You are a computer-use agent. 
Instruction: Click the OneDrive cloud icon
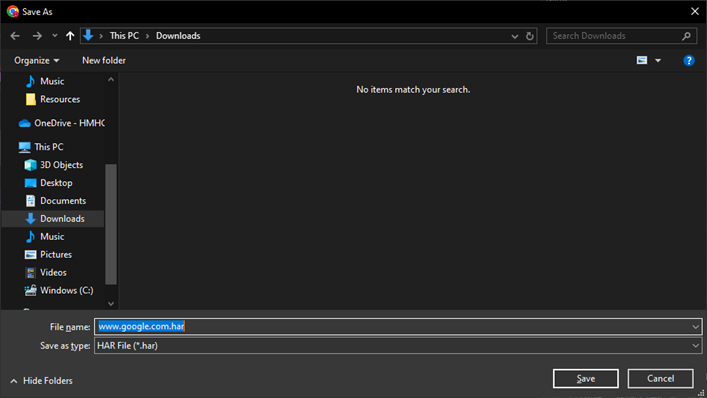(24, 123)
